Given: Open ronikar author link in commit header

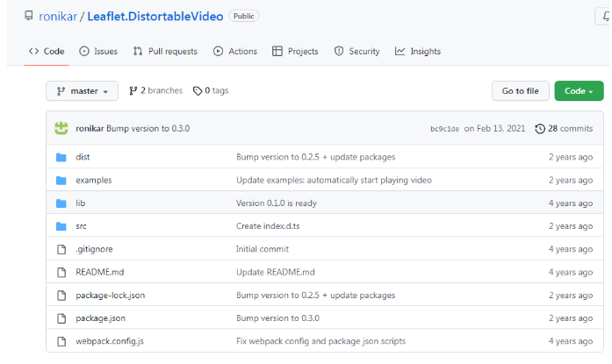Looking at the screenshot, I should click(90, 129).
